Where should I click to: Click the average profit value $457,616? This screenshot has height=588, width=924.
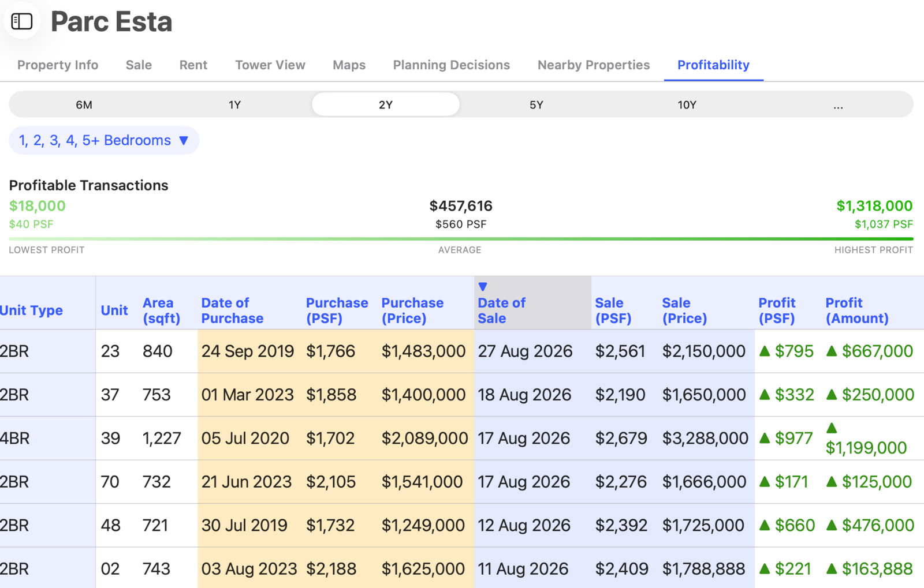coord(461,206)
